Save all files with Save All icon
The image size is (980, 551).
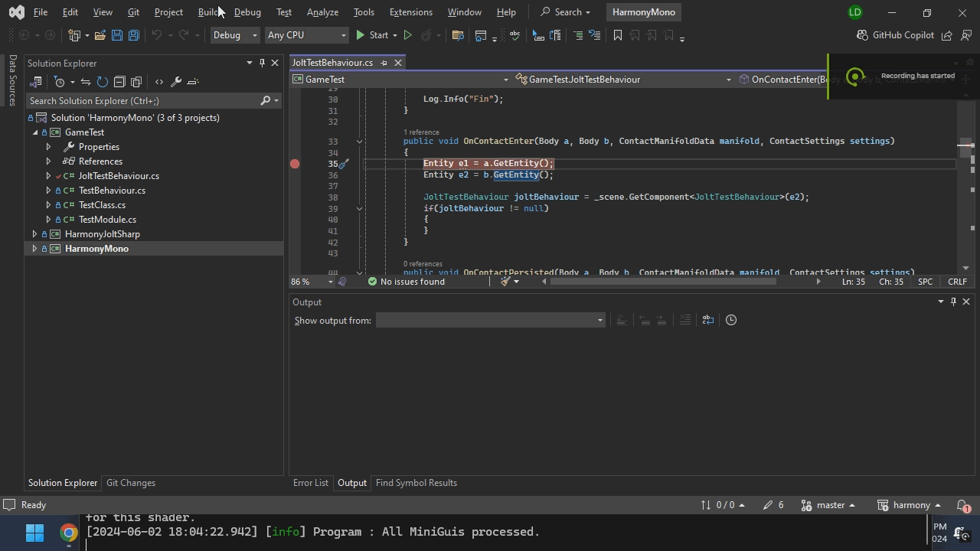(133, 35)
